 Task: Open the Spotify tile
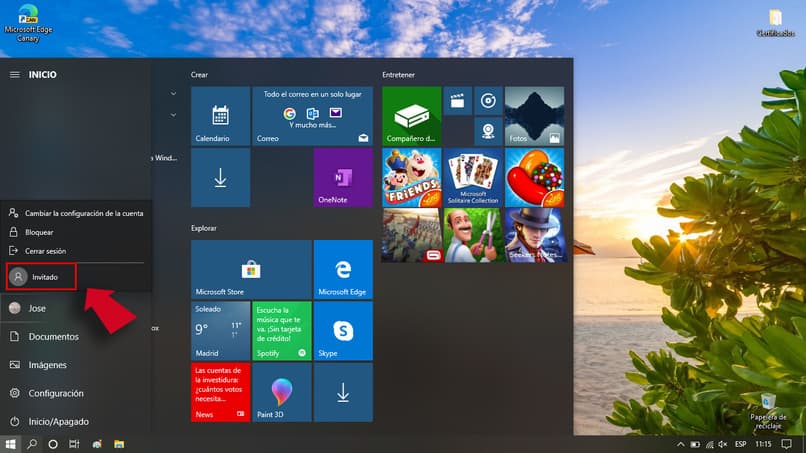tap(282, 331)
